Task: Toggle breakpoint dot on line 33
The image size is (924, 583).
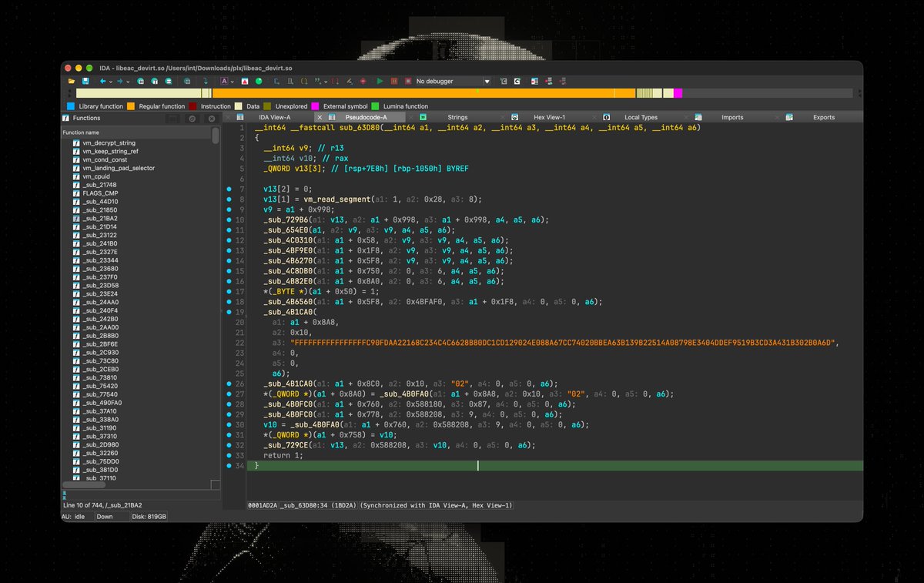Action: click(229, 455)
